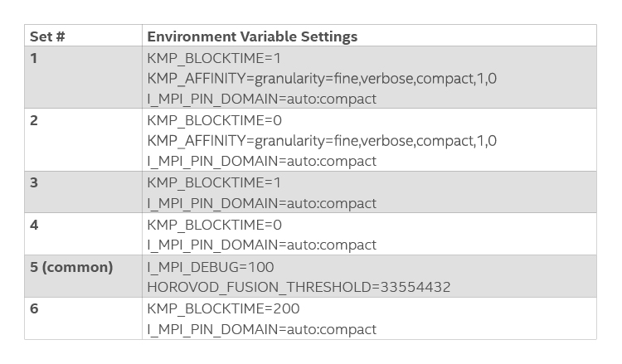Click the I_MPI_DEBUG=100 text

tap(210, 267)
